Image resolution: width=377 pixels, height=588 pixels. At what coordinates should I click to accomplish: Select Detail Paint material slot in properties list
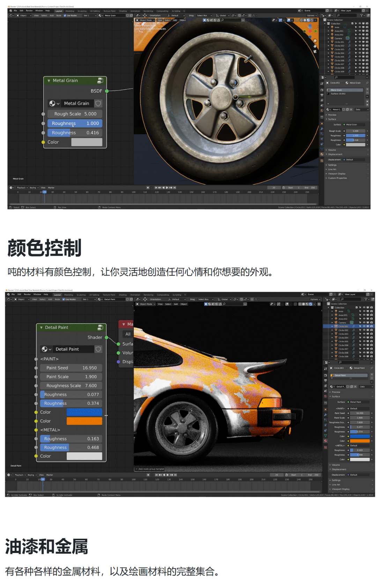click(349, 375)
